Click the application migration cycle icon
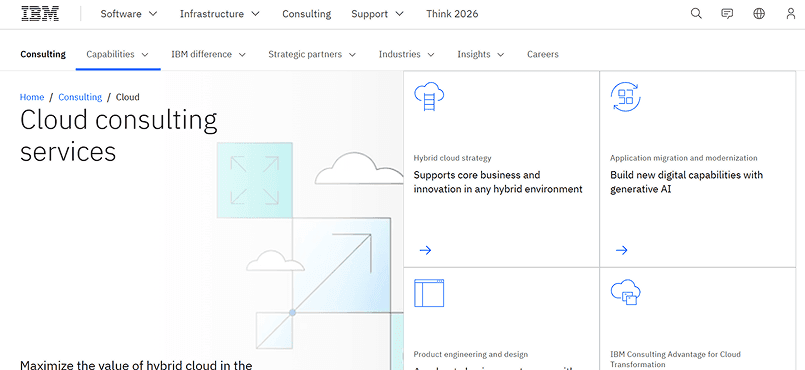805x370 pixels. click(625, 96)
